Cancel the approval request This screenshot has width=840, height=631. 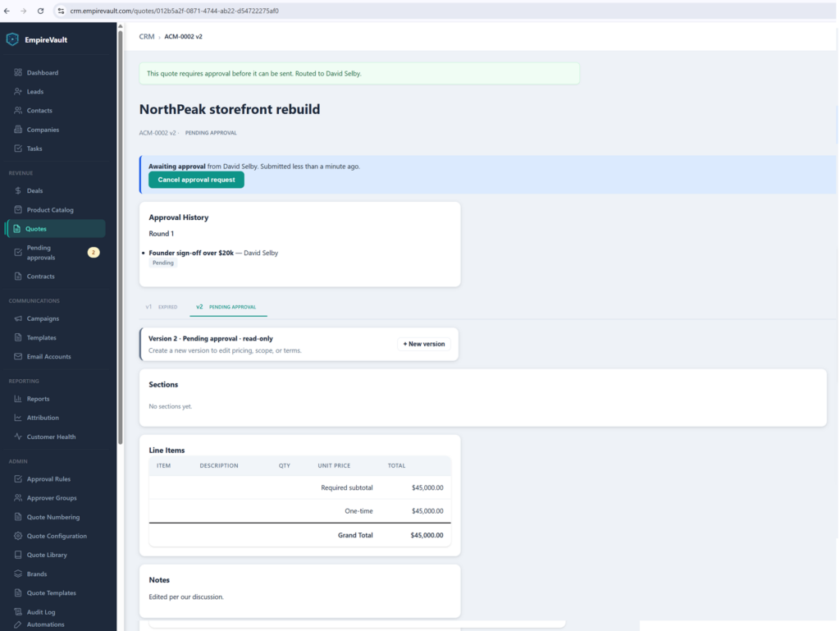coord(197,180)
